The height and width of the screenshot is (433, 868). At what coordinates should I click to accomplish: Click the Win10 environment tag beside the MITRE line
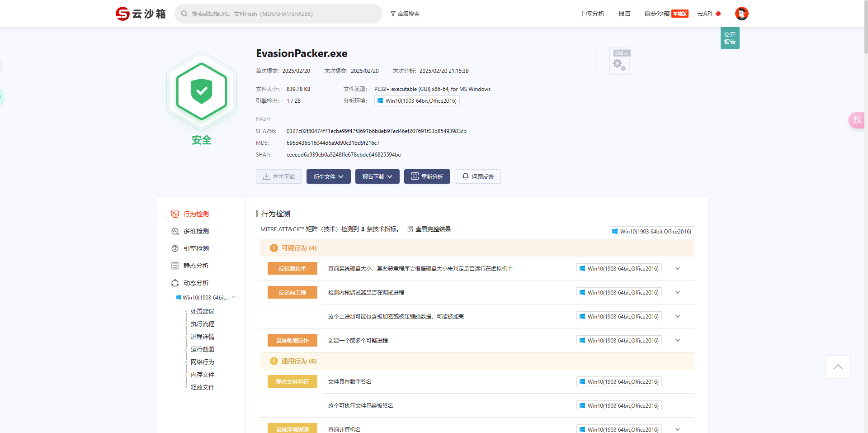click(x=651, y=231)
